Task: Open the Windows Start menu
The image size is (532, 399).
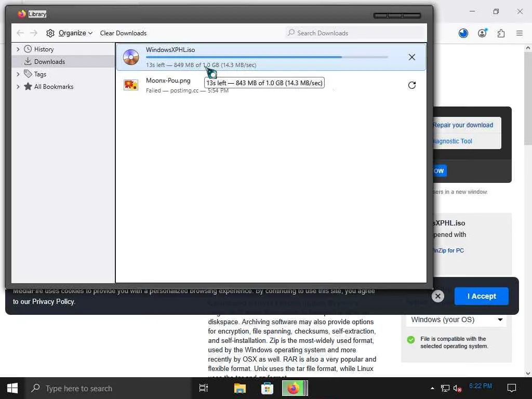Action: coord(12,388)
